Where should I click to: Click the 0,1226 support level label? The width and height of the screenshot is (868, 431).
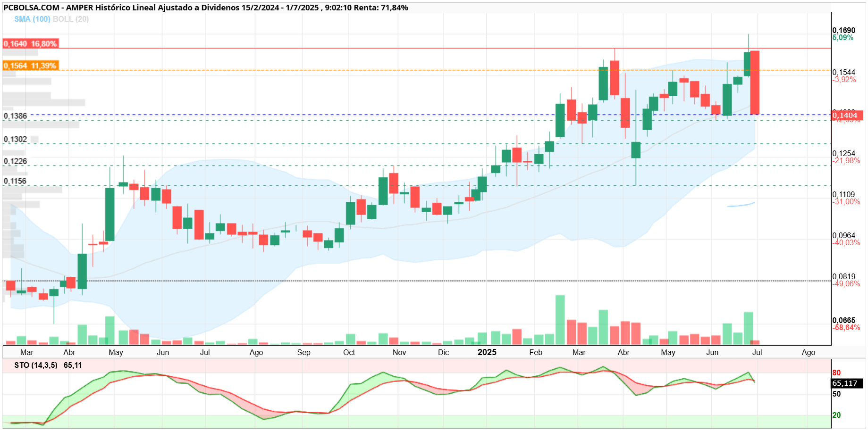pos(15,161)
